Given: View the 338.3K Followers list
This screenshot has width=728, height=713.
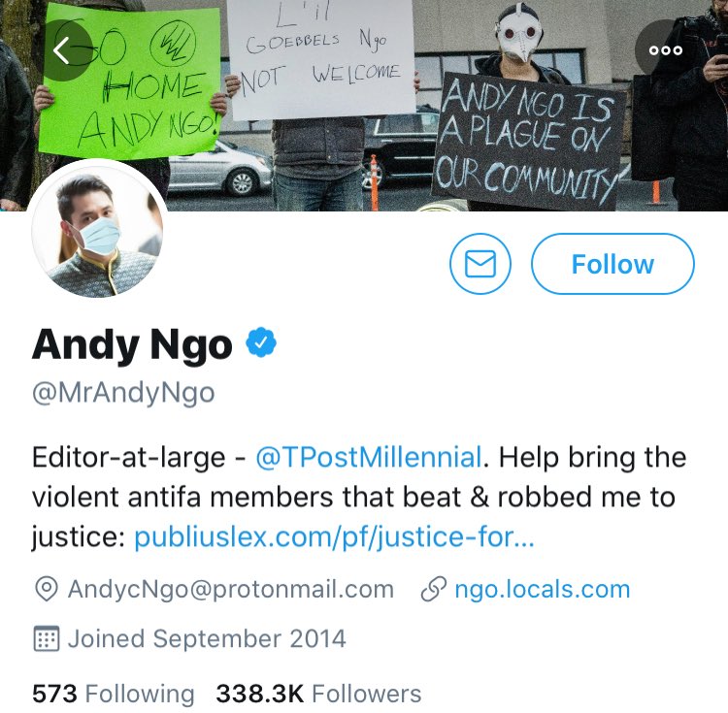Looking at the screenshot, I should pyautogui.click(x=318, y=694).
